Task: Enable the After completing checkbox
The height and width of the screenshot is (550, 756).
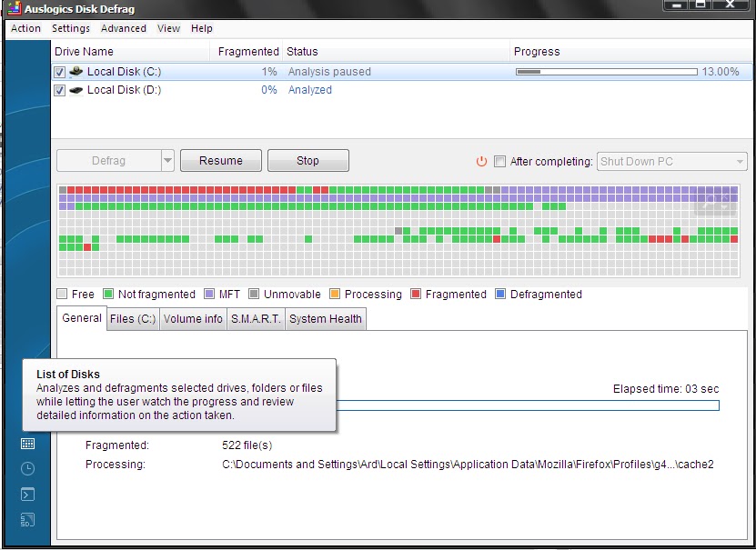Action: [x=500, y=161]
